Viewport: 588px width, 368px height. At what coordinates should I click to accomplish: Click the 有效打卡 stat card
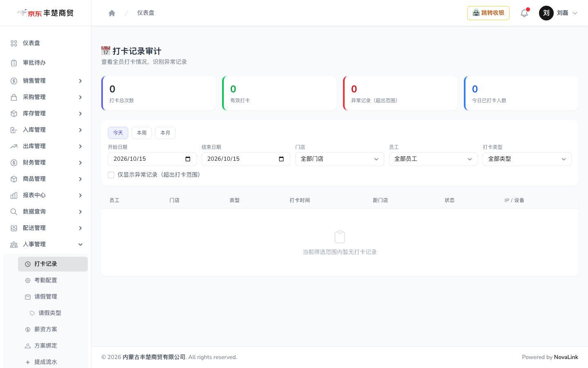279,93
